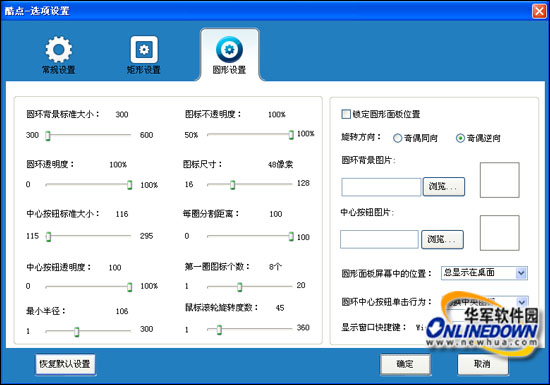Click the 每圈分割距离 slider handle
Image resolution: width=550 pixels, height=385 pixels.
click(291, 236)
